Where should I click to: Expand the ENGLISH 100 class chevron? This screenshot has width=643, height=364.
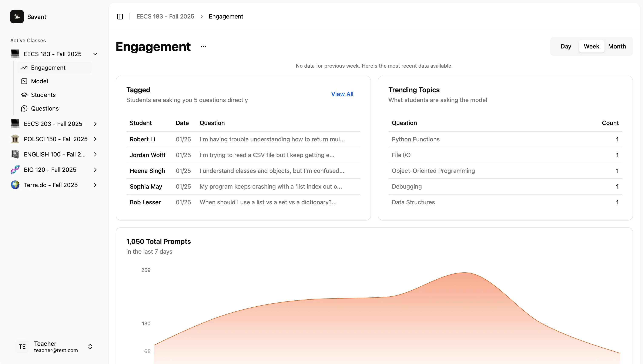point(95,154)
